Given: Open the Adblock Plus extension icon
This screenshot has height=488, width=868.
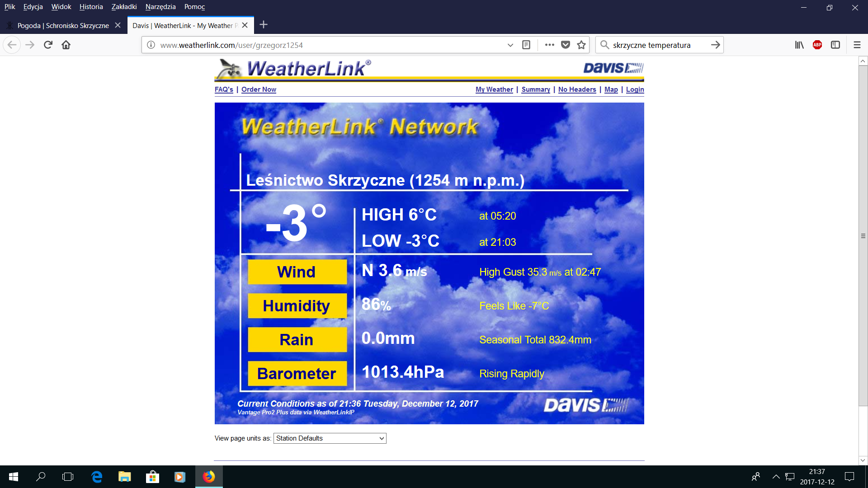Looking at the screenshot, I should click(x=817, y=45).
